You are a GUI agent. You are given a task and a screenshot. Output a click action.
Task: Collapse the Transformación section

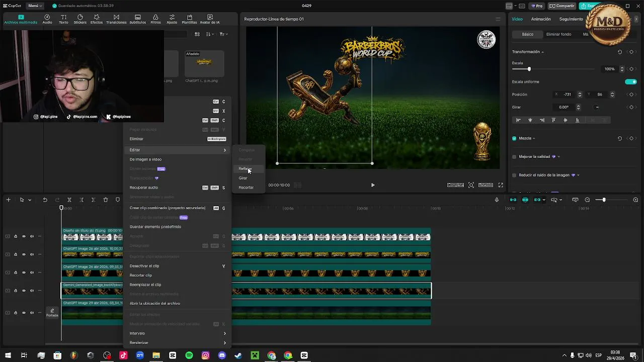coord(542,52)
